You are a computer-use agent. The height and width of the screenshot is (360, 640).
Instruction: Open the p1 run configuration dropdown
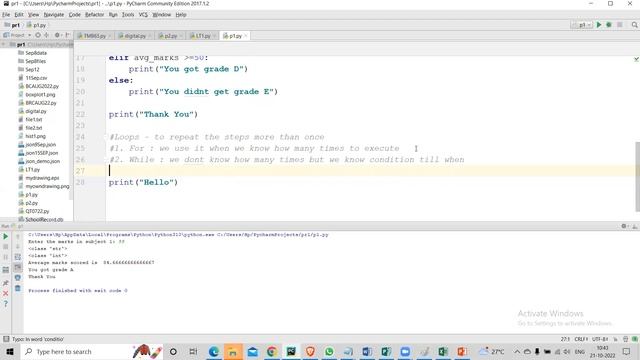click(582, 25)
